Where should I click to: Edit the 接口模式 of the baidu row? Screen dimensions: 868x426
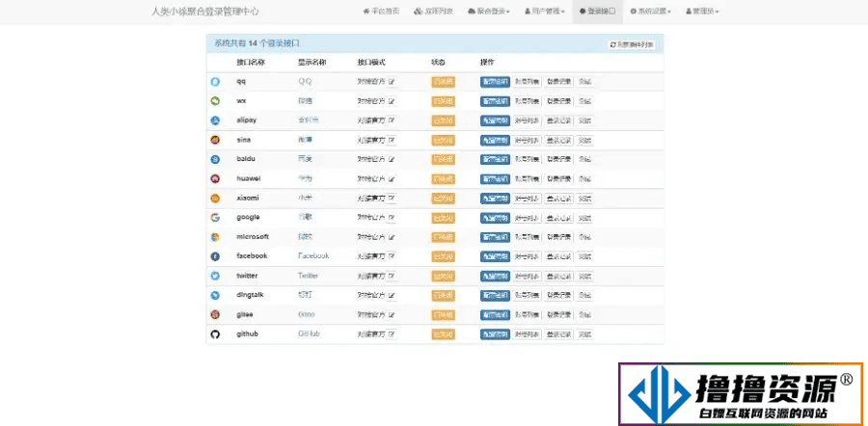pyautogui.click(x=392, y=159)
